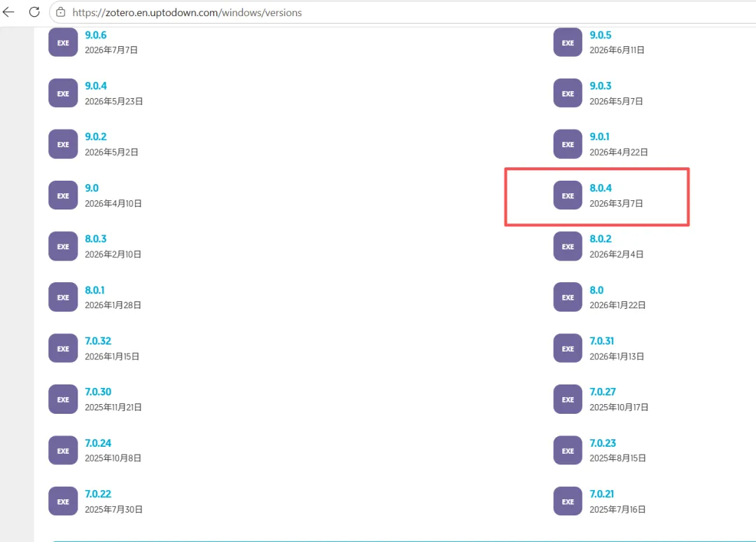Click EXE icon beside version 7.0.21
Image resolution: width=756 pixels, height=542 pixels.
(x=568, y=501)
